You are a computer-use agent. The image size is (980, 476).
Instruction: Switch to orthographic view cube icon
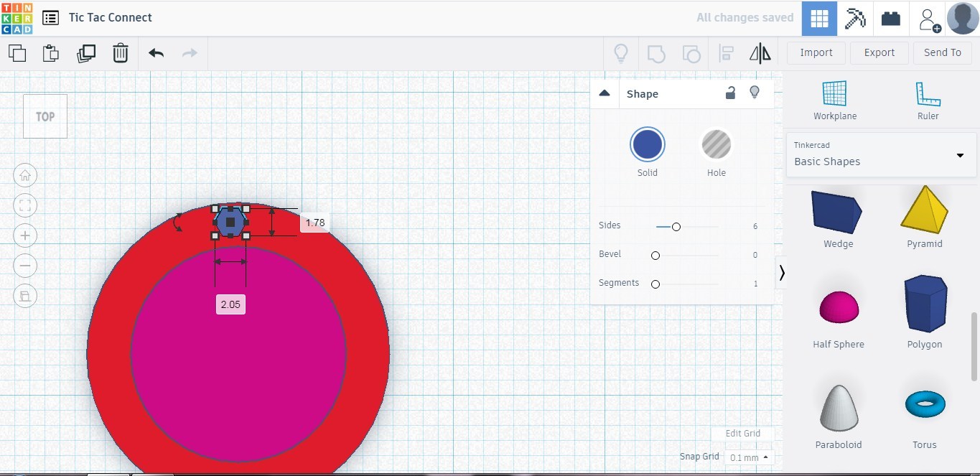(x=25, y=296)
